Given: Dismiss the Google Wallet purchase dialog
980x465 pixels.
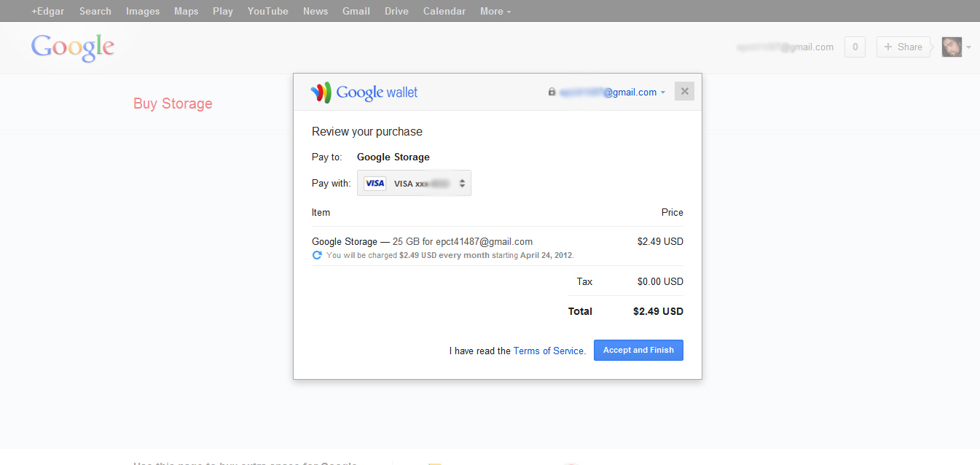Looking at the screenshot, I should (x=683, y=90).
